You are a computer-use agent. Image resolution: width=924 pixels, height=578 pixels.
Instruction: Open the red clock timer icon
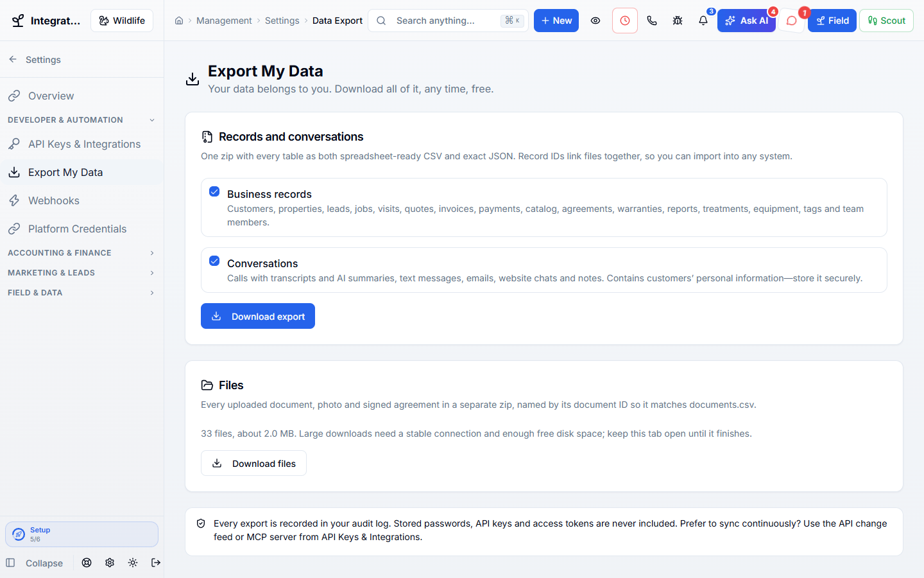coord(625,21)
